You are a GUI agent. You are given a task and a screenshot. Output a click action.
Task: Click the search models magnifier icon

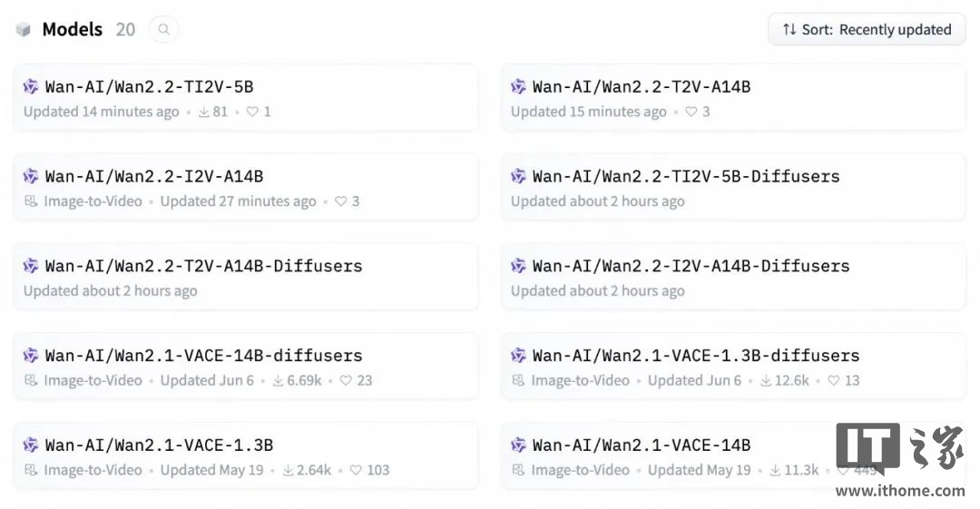tap(163, 30)
